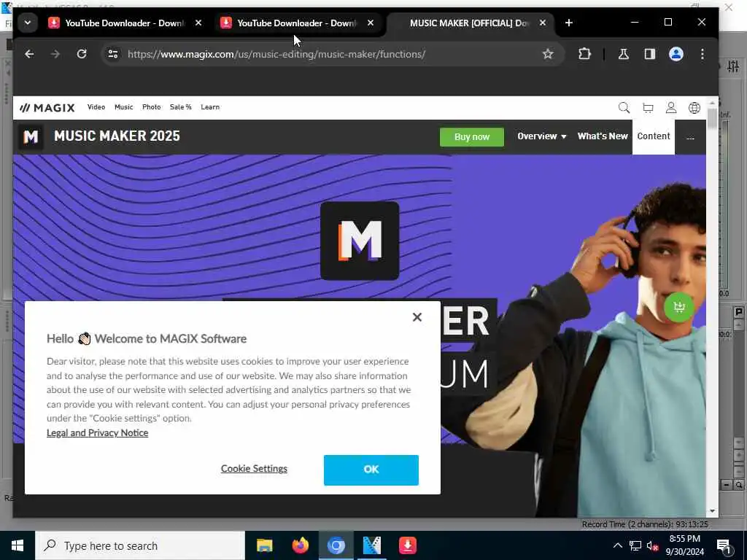View site information icon in address bar

(113, 54)
